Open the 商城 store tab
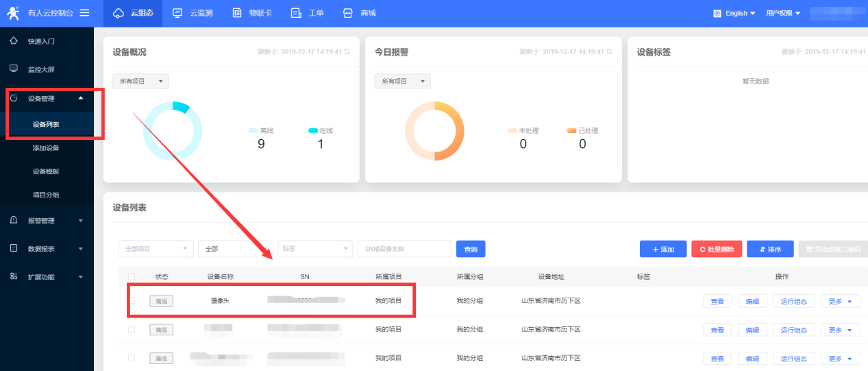The height and width of the screenshot is (371, 868). click(x=360, y=13)
